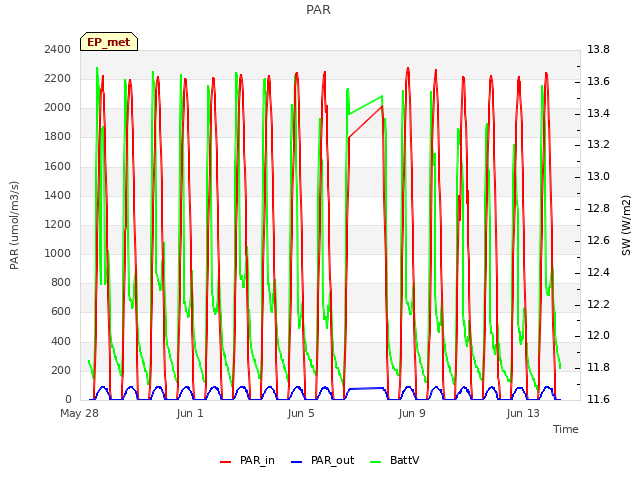Toggle BattV series in legend
The width and height of the screenshot is (640, 480).
click(x=394, y=460)
